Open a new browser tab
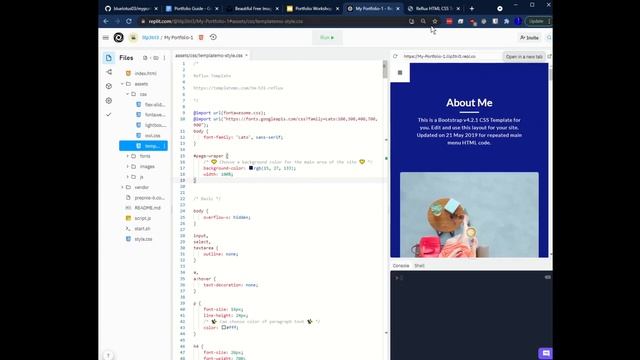This screenshot has height=360, width=640. (472, 9)
